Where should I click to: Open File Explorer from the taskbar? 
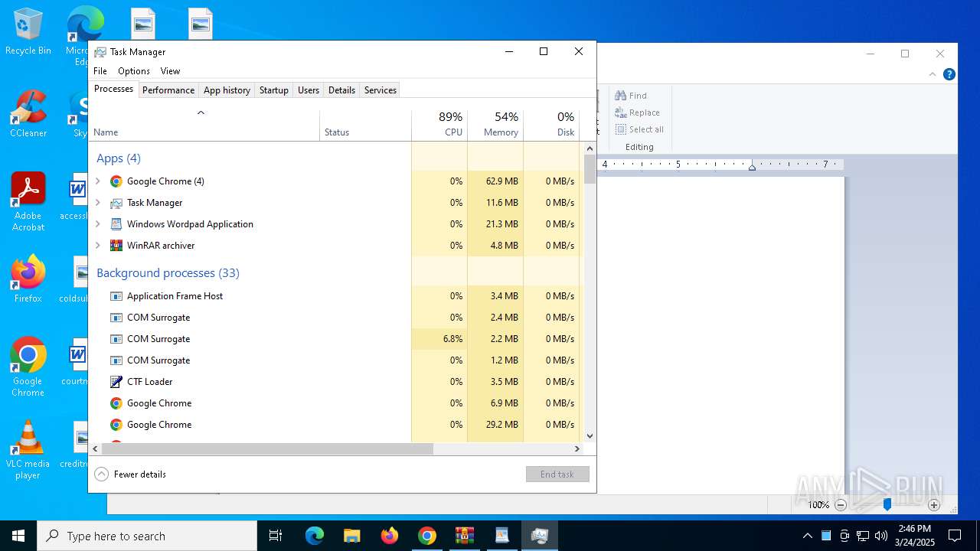351,536
